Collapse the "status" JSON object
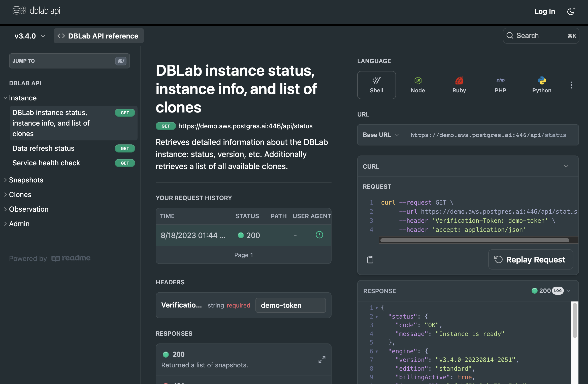This screenshot has height=384, width=588. pyautogui.click(x=377, y=317)
